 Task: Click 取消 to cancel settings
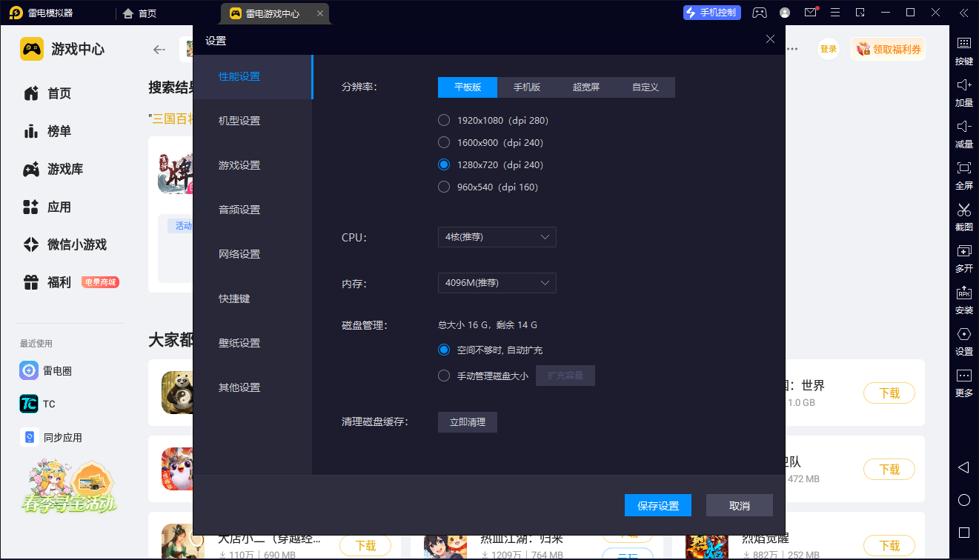pos(740,505)
